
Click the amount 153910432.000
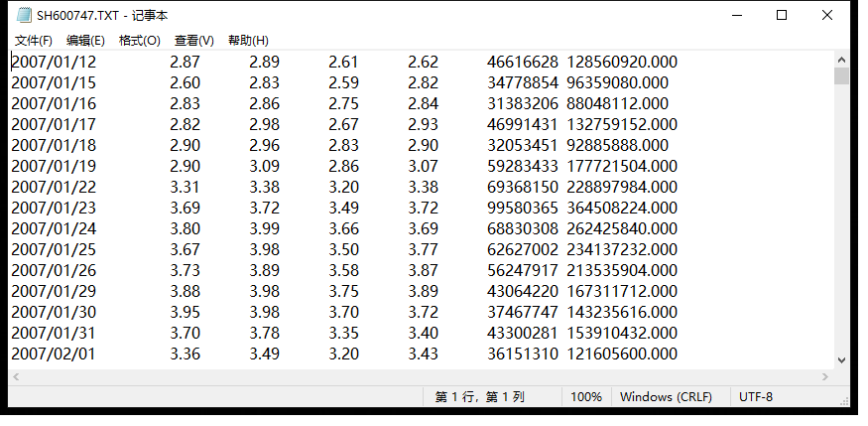(622, 333)
